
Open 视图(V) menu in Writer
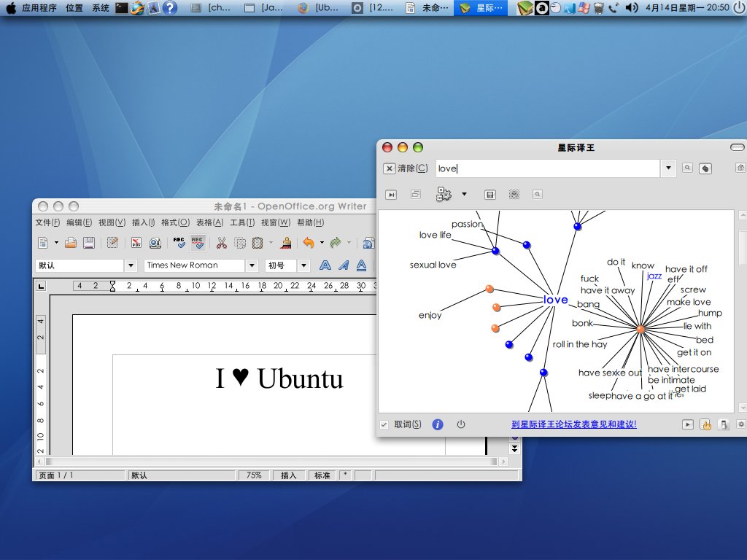[112, 222]
